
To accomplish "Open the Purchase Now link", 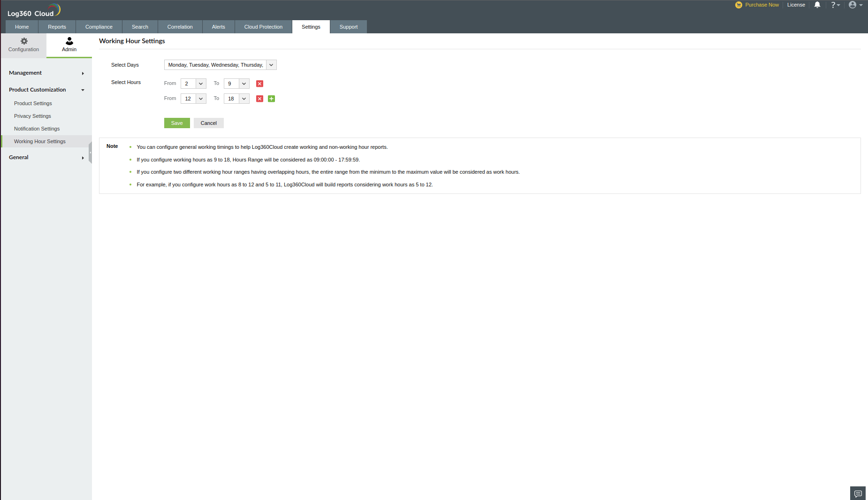I will coord(762,5).
